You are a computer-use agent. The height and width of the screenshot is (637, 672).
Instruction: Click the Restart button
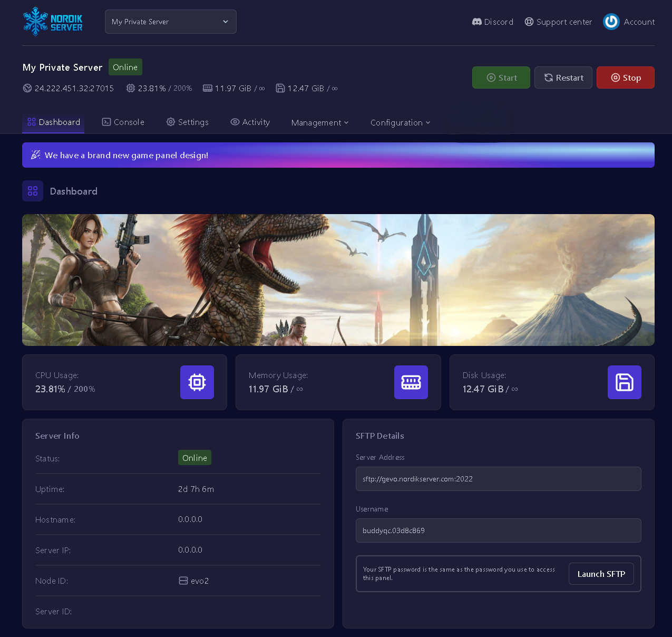563,78
